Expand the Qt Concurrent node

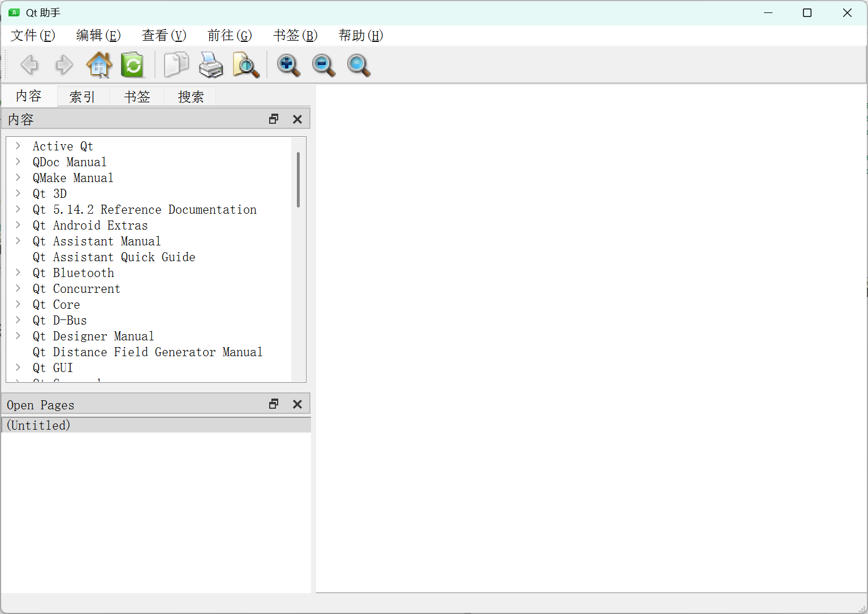tap(18, 288)
